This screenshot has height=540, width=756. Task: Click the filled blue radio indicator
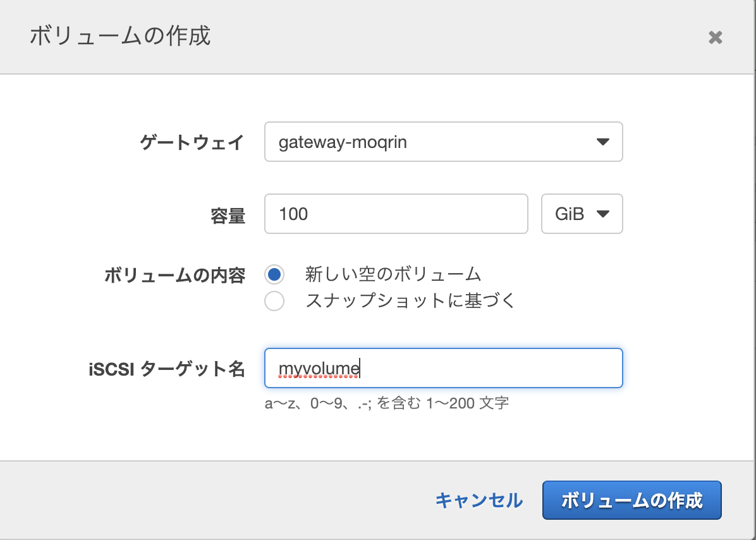[x=274, y=274]
